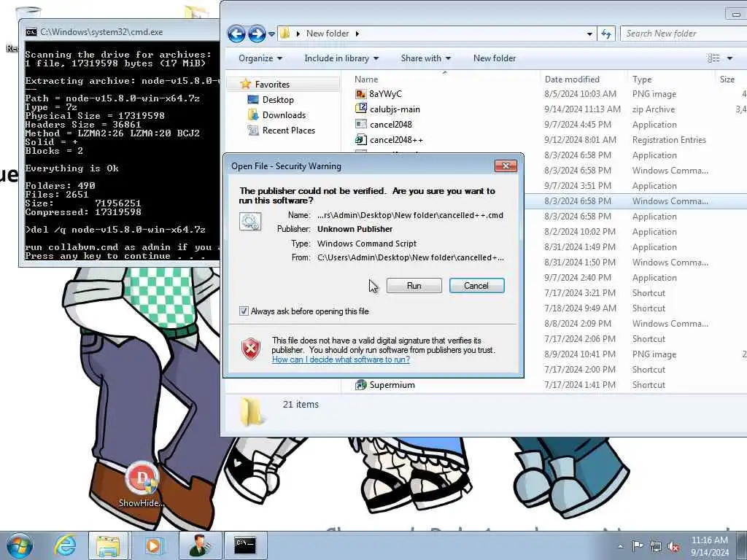This screenshot has height=560, width=747.
Task: Uncheck Always ask before opening this file
Action: pos(244,311)
